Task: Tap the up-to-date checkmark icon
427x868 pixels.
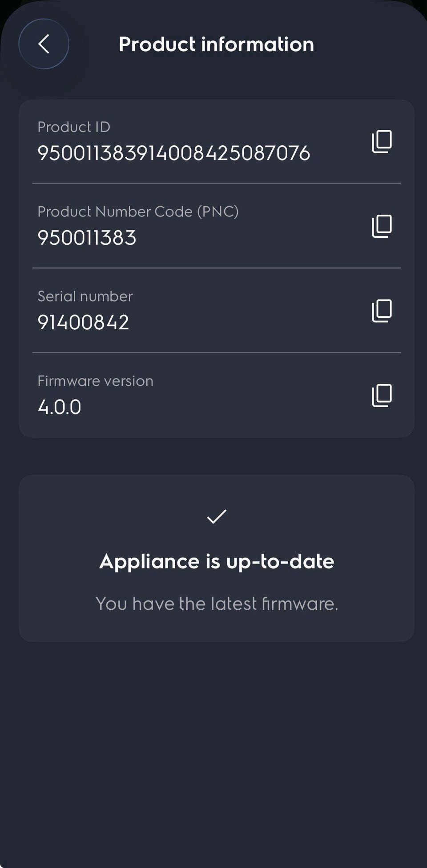Action: point(217,516)
